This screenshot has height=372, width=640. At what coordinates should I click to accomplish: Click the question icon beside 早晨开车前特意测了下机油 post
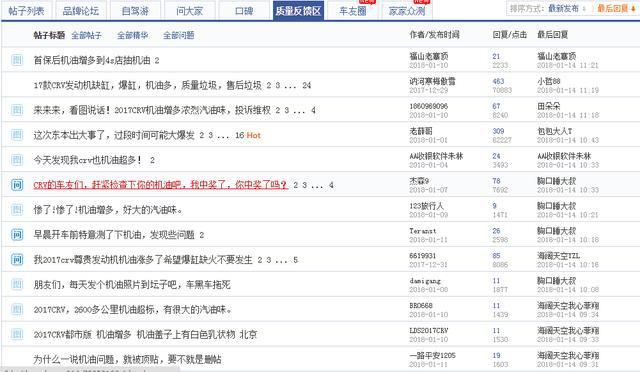click(17, 235)
